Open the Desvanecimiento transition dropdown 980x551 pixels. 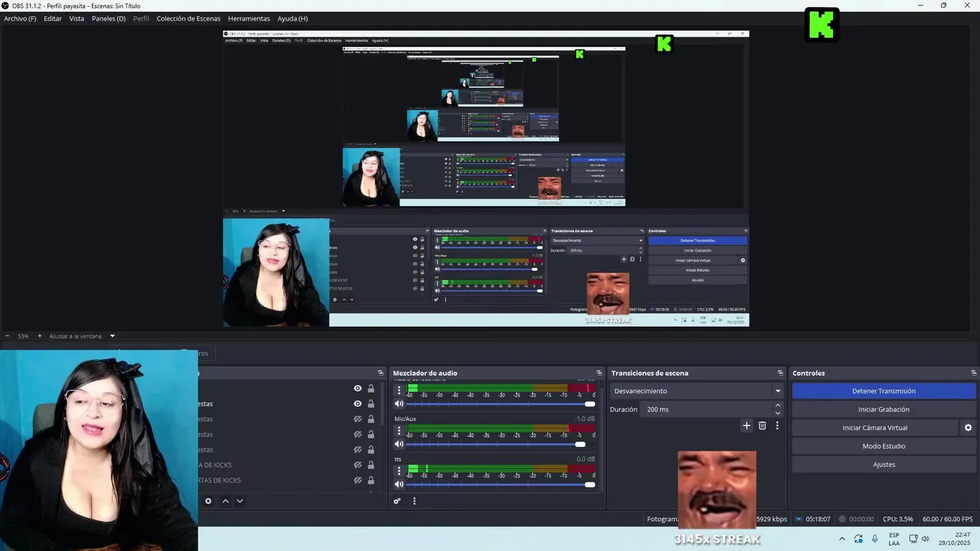point(697,391)
